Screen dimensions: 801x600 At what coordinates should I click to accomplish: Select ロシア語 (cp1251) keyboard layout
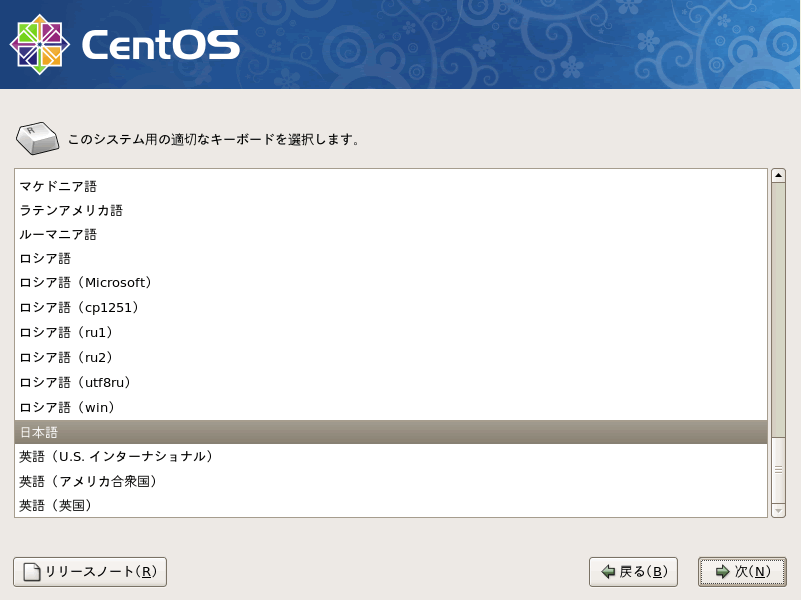coord(79,307)
